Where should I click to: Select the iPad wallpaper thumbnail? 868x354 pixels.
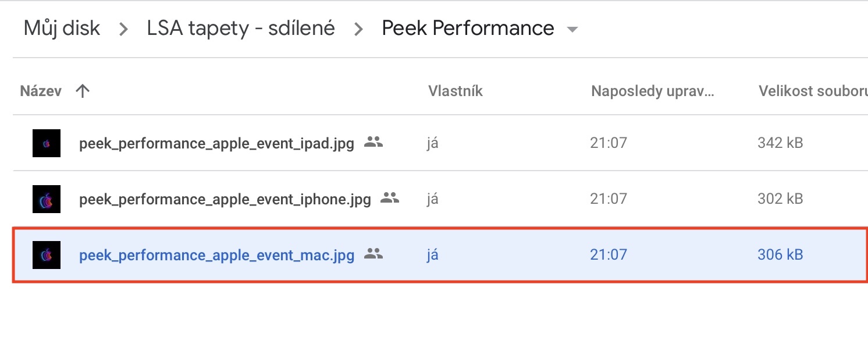(47, 143)
